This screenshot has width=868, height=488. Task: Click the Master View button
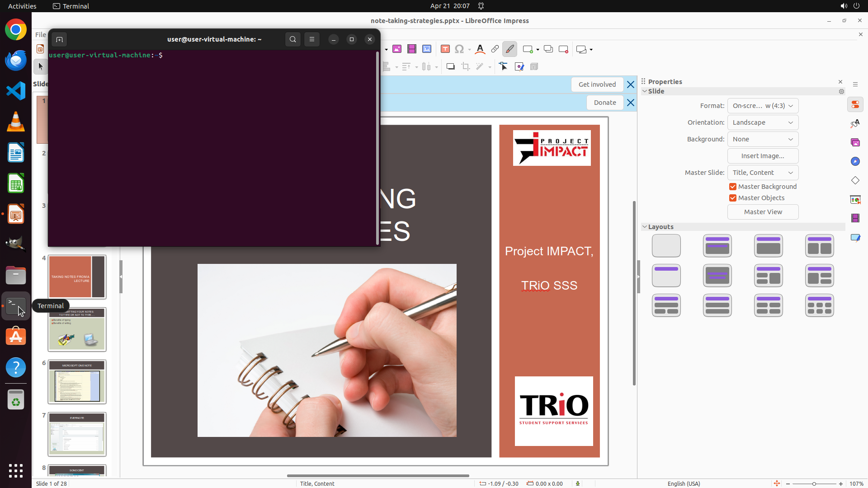(x=763, y=212)
